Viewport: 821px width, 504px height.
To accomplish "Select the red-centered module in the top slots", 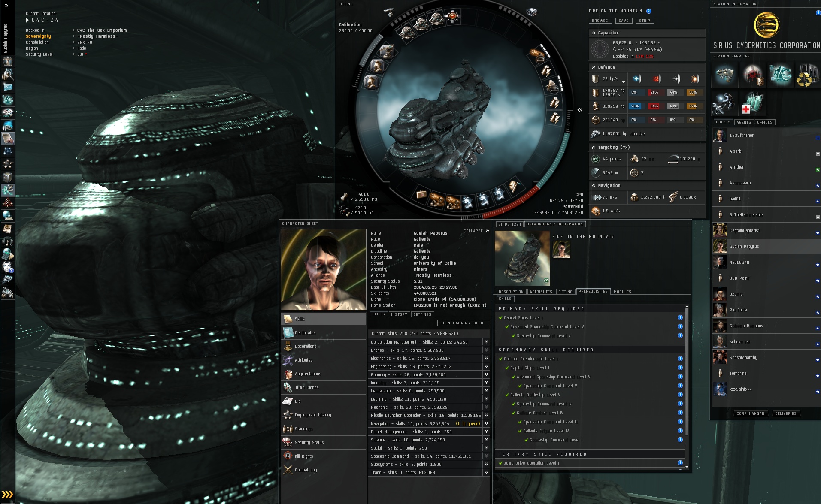I will [452, 17].
